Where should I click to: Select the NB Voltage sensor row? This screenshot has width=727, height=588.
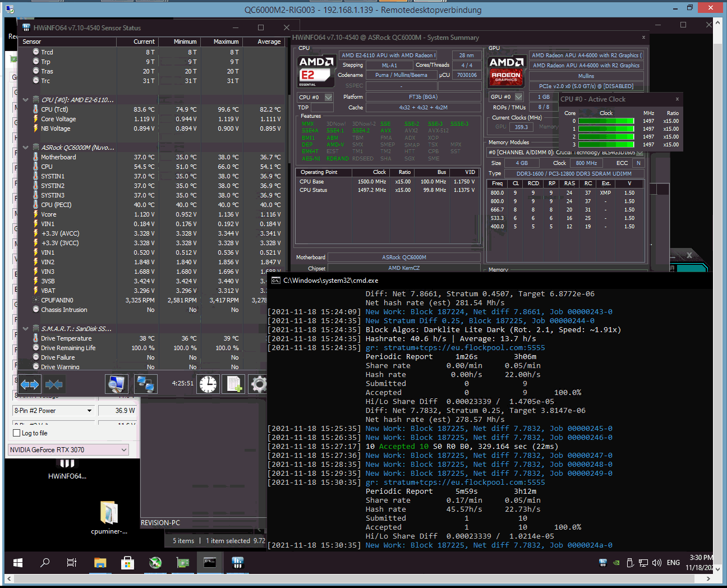point(151,128)
